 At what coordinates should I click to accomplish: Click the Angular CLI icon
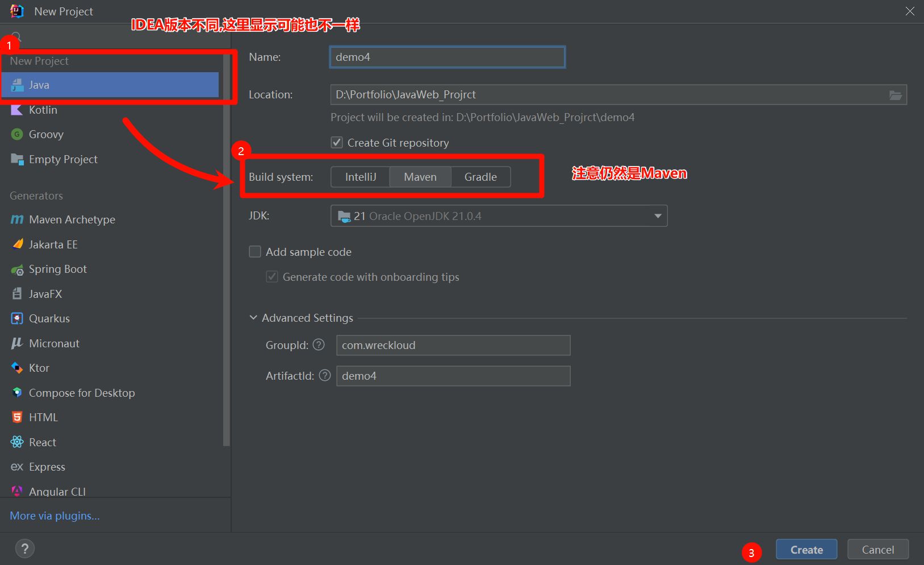[x=17, y=491]
